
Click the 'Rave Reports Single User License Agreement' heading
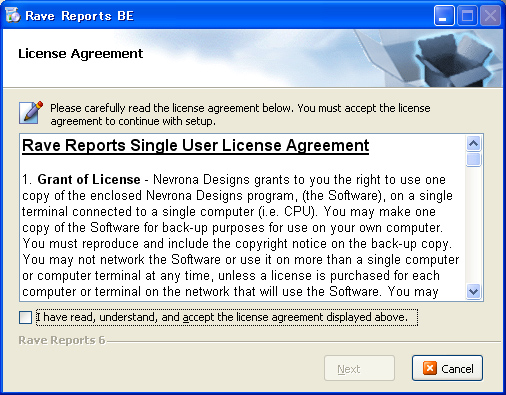pos(196,146)
